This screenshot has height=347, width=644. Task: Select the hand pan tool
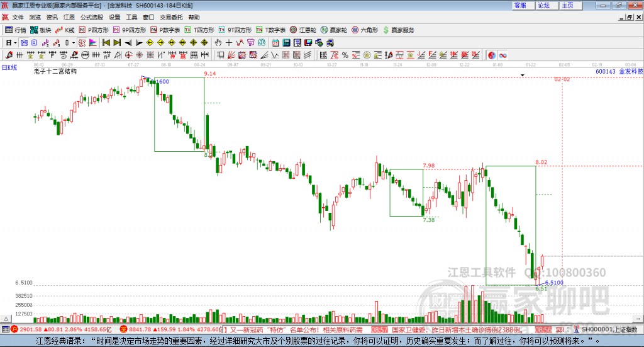coord(218,43)
